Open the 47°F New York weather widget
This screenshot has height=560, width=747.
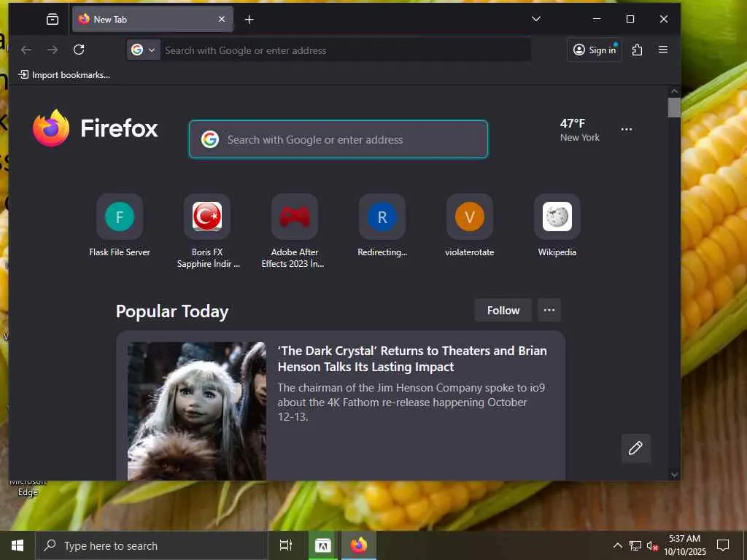point(580,130)
